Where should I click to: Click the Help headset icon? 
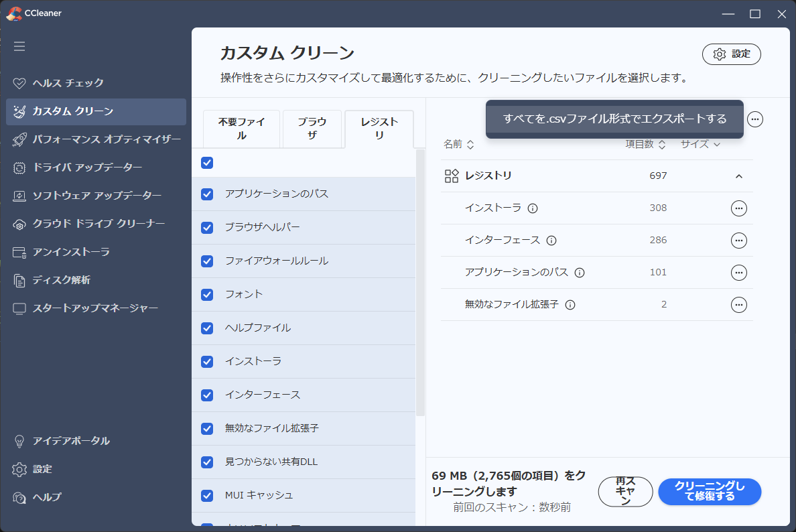coord(19,497)
